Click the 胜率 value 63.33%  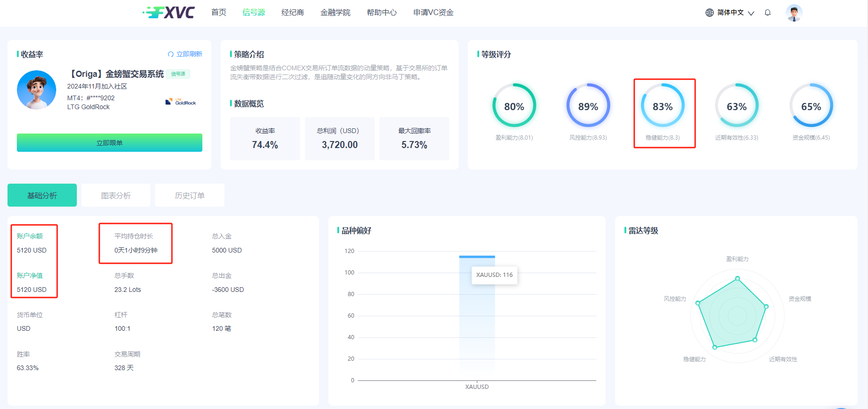[x=28, y=368]
